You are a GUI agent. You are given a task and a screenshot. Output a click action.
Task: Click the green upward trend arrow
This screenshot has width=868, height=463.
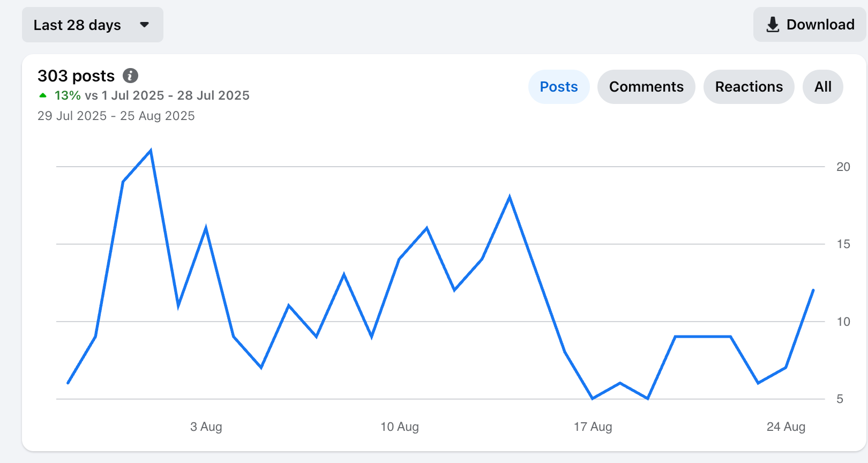(43, 95)
